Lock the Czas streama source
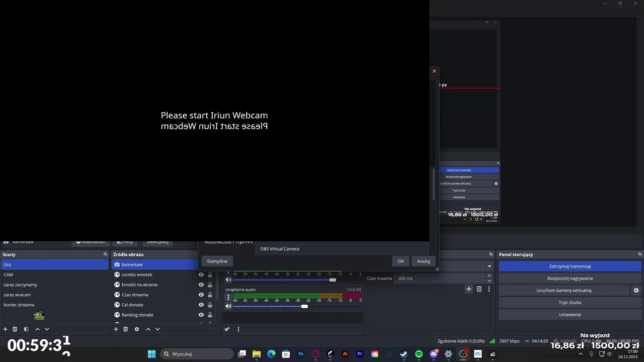Image resolution: width=644 pixels, height=362 pixels. [x=210, y=295]
